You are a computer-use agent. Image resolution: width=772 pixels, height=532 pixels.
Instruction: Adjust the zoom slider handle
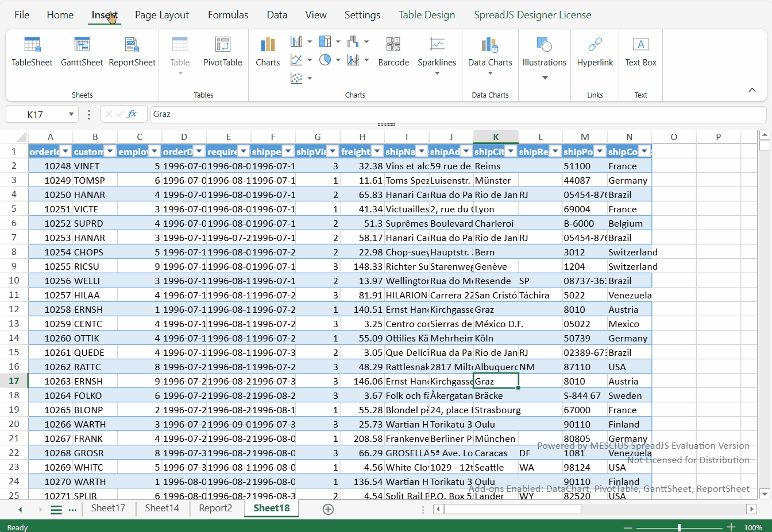pyautogui.click(x=679, y=527)
